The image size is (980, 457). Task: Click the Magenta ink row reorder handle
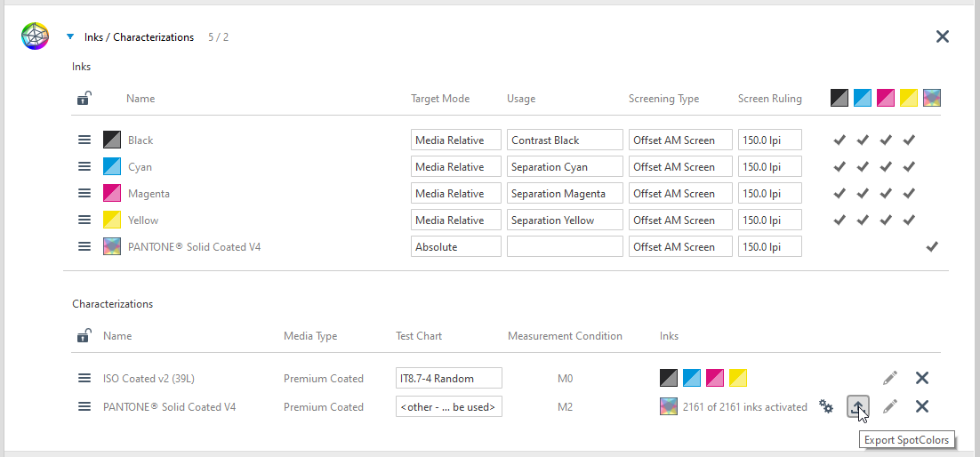point(84,194)
